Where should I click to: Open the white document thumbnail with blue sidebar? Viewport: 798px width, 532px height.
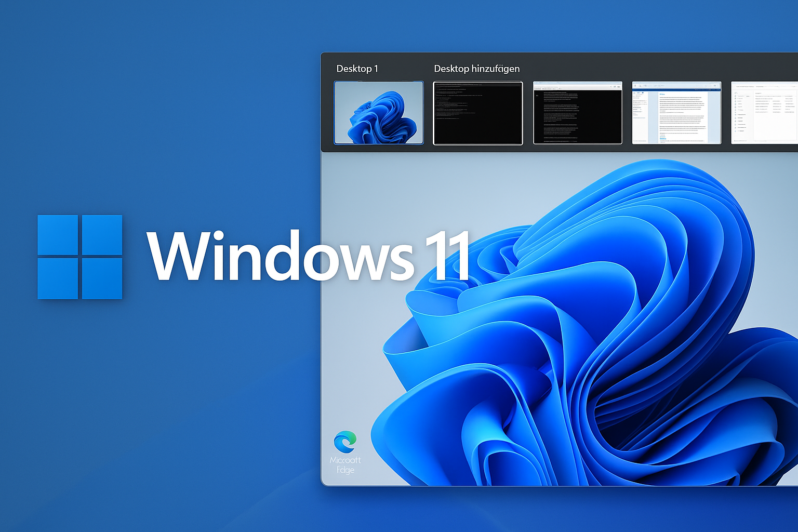coord(676,113)
